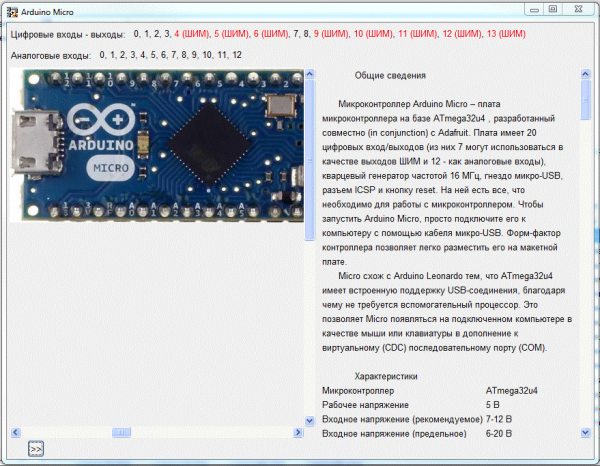
Task: Click the '9 (ШИМ)' digital pin label
Action: [331, 34]
